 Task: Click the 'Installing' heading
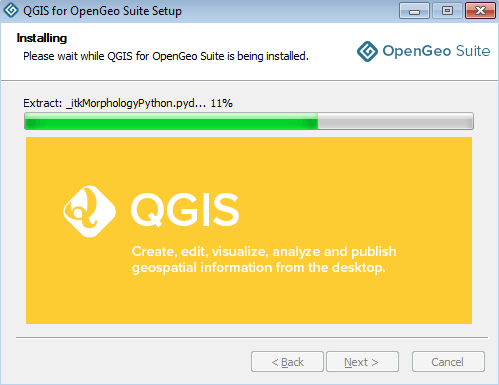(x=42, y=38)
